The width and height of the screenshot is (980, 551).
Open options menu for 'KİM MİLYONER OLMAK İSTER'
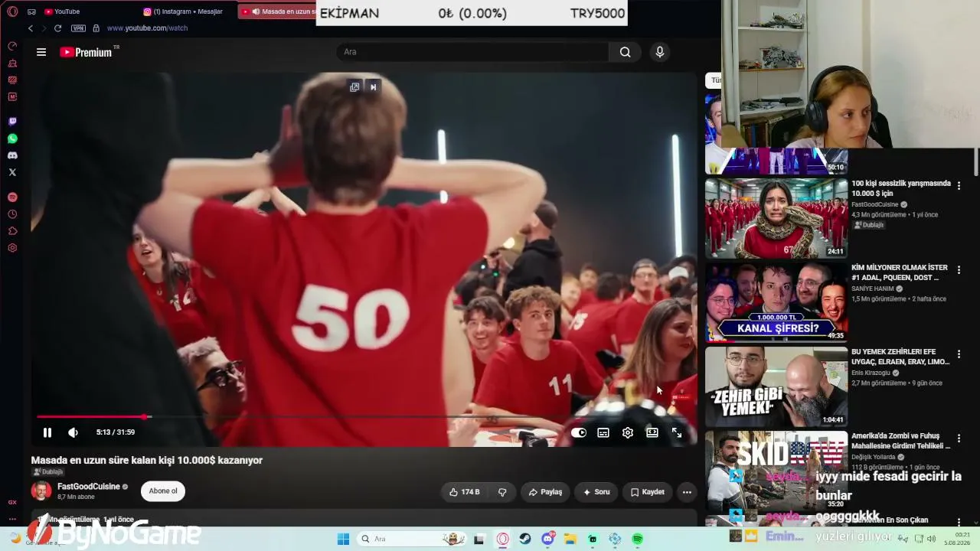(x=959, y=270)
